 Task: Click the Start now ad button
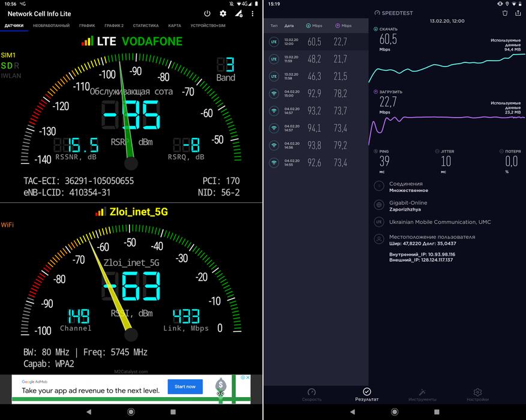(x=185, y=386)
